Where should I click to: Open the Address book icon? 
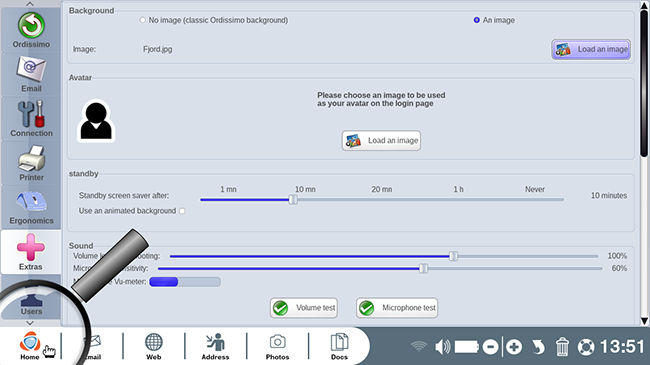click(215, 346)
